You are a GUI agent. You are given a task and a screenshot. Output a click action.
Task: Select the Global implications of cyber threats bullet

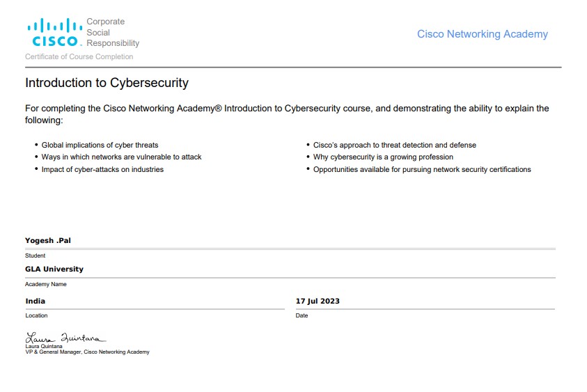(100, 146)
